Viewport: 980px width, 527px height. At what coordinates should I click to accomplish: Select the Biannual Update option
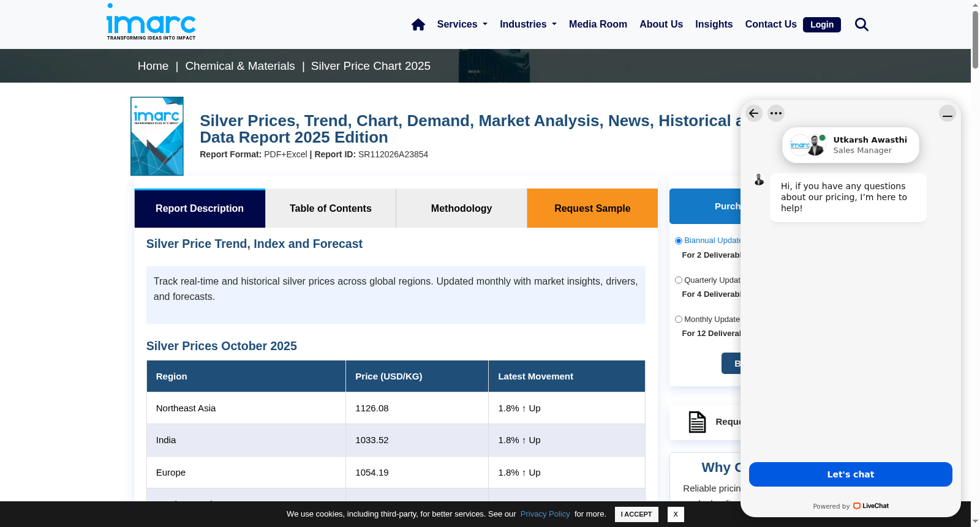coord(679,241)
